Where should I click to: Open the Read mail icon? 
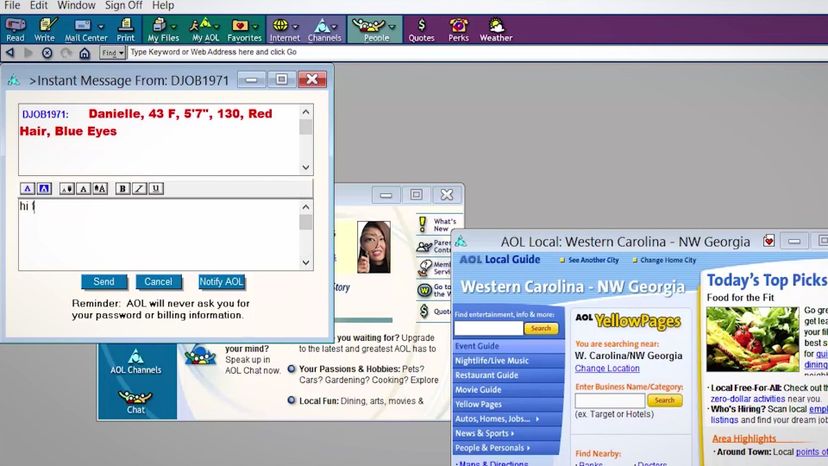pyautogui.click(x=15, y=30)
